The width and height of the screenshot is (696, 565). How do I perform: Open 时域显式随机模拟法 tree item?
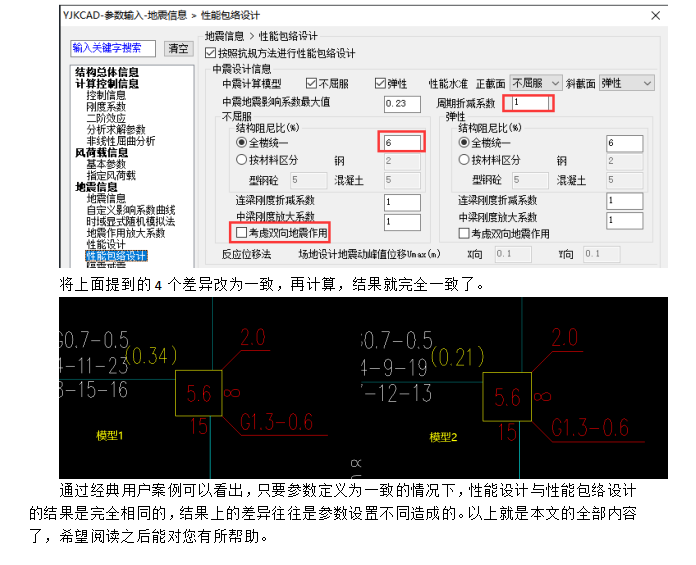click(130, 221)
